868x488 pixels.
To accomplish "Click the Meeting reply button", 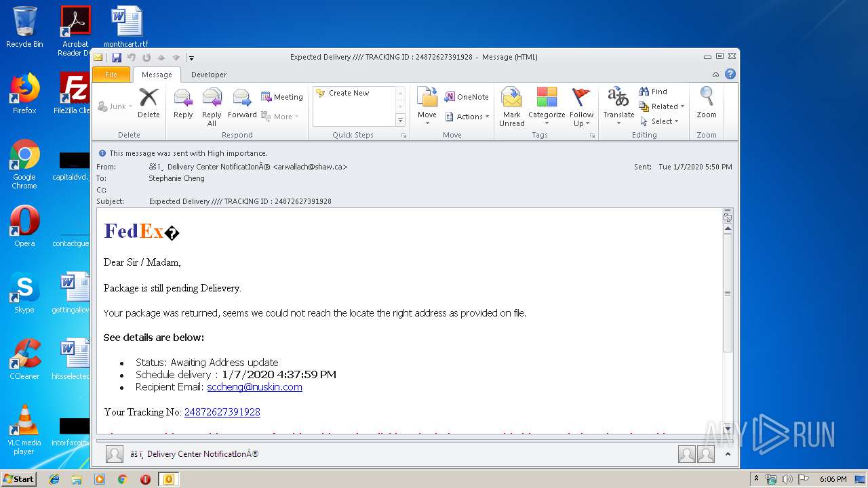I will point(282,97).
